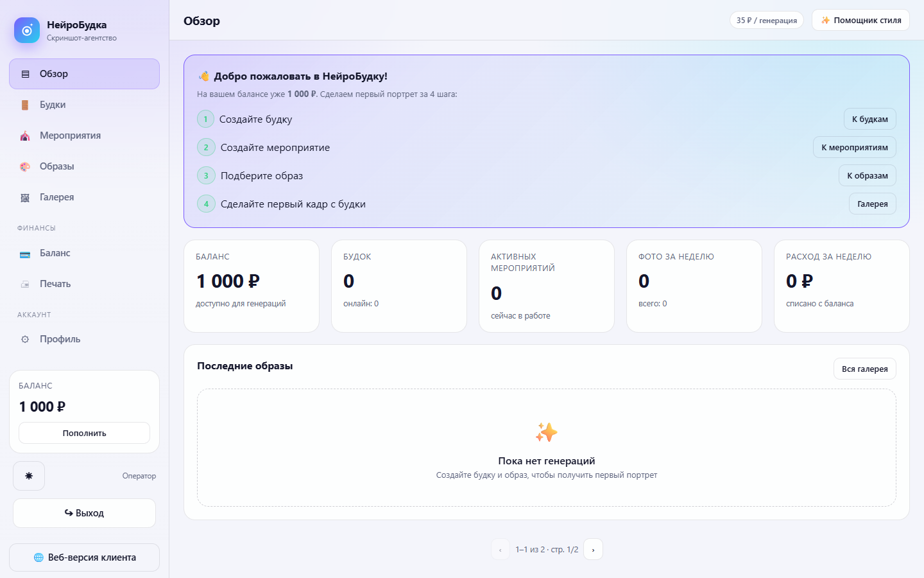This screenshot has width=924, height=578.
Task: Click step 1 circle Создайте будку
Action: click(x=205, y=119)
